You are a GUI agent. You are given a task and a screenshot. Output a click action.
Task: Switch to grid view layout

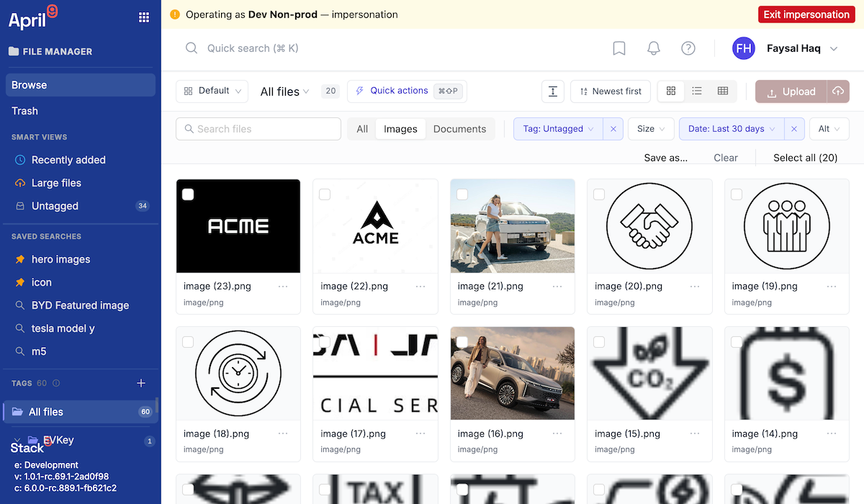tap(671, 91)
